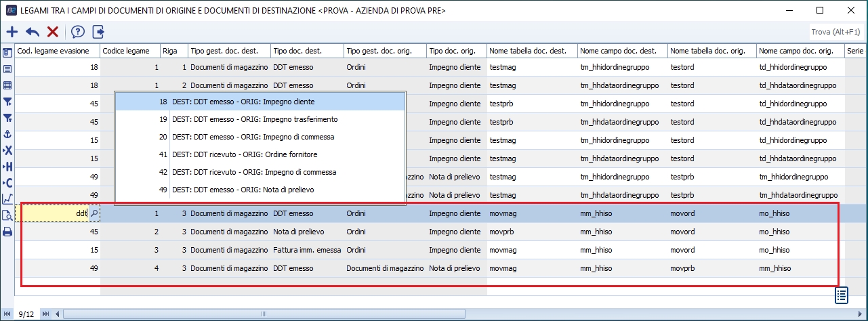Select '42 DEST: DDT ricevuto - ORIG: Impegno di commessa'

click(260, 172)
